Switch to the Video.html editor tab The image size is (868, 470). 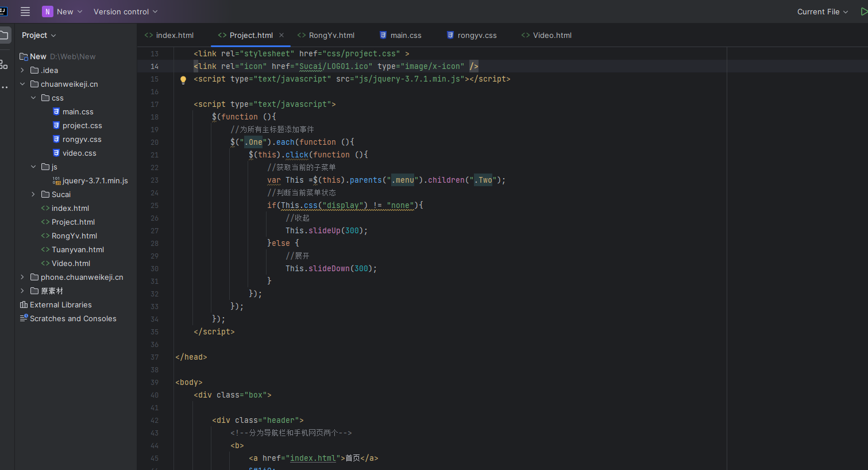(x=547, y=35)
